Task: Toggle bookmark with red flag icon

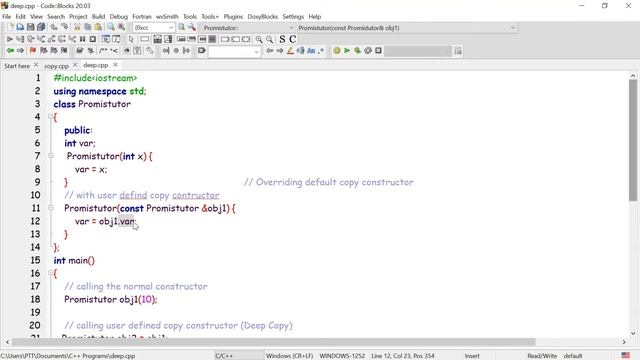Action: 33,51
